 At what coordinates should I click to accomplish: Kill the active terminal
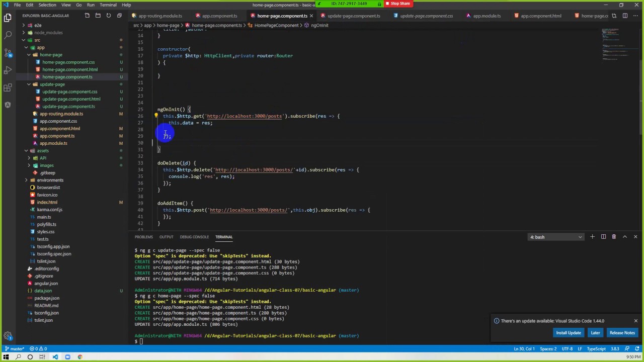click(614, 237)
